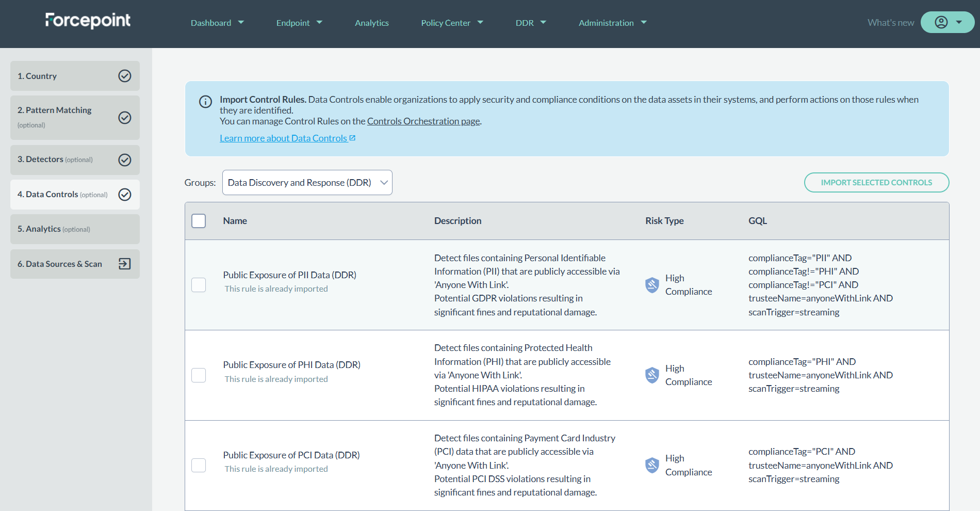Screen dimensions: 980x511
Task: Follow the Controls Orchestration page link
Action: 423,121
